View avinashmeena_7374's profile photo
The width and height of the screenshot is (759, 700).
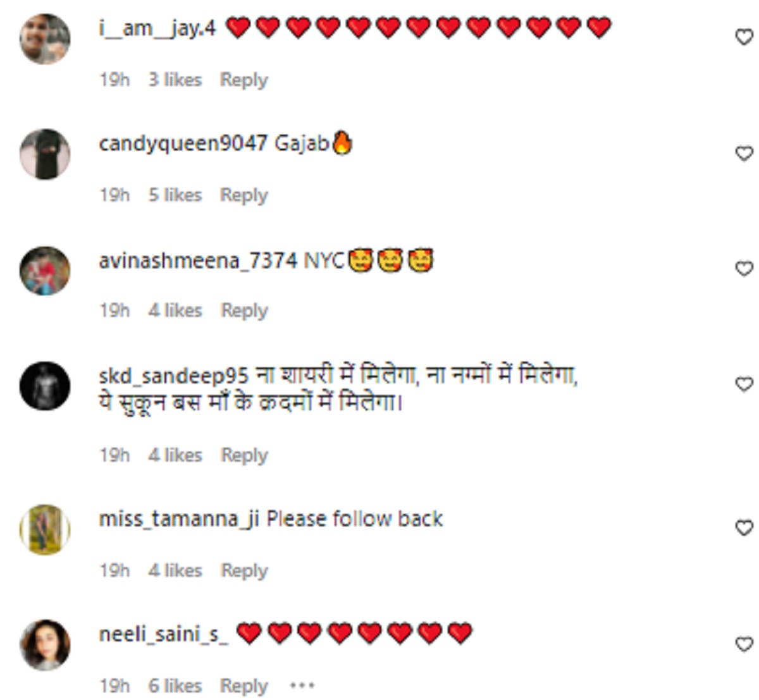coord(45,271)
